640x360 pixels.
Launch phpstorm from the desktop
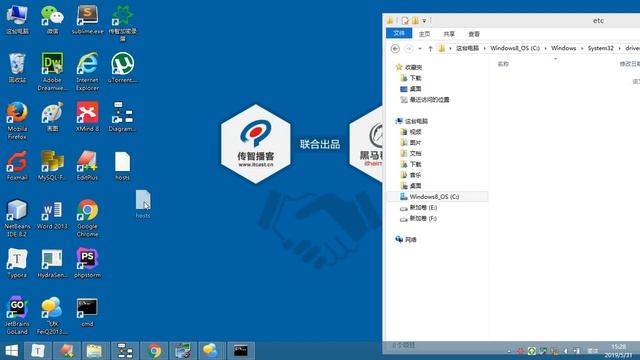(87, 263)
